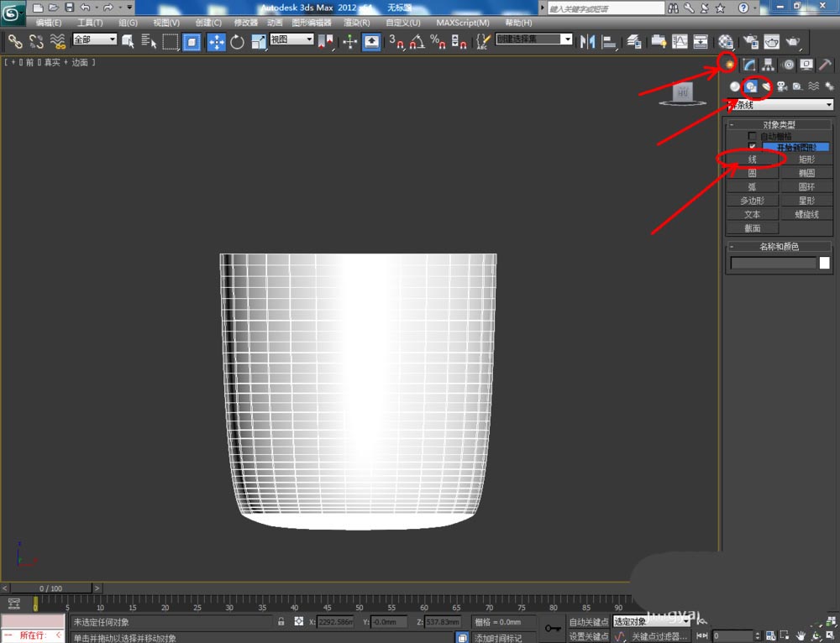Open the Utilities panel with hammer icon
This screenshot has width=840, height=643.
point(826,65)
